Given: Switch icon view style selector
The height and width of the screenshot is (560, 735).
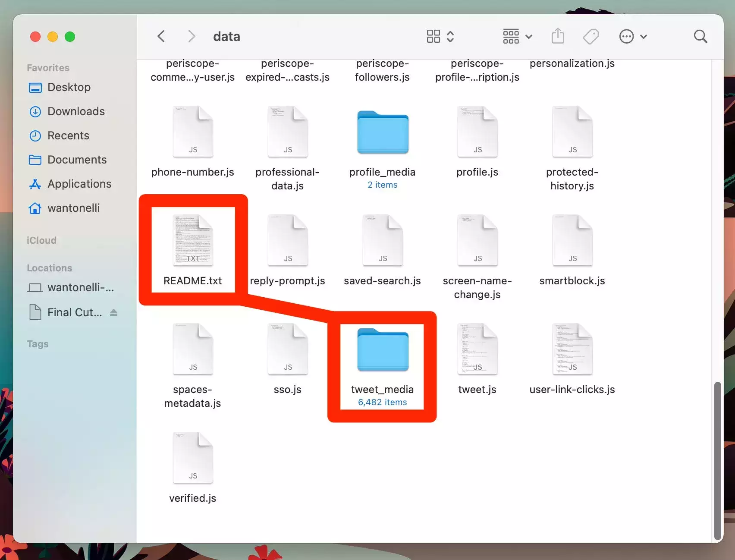Looking at the screenshot, I should [x=440, y=37].
